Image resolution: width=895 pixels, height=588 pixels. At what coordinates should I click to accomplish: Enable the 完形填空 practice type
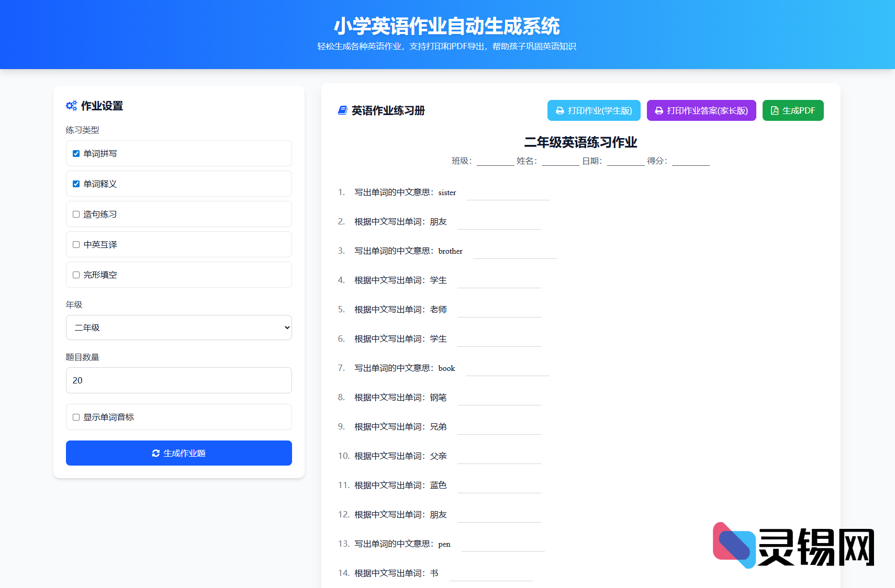[x=75, y=275]
